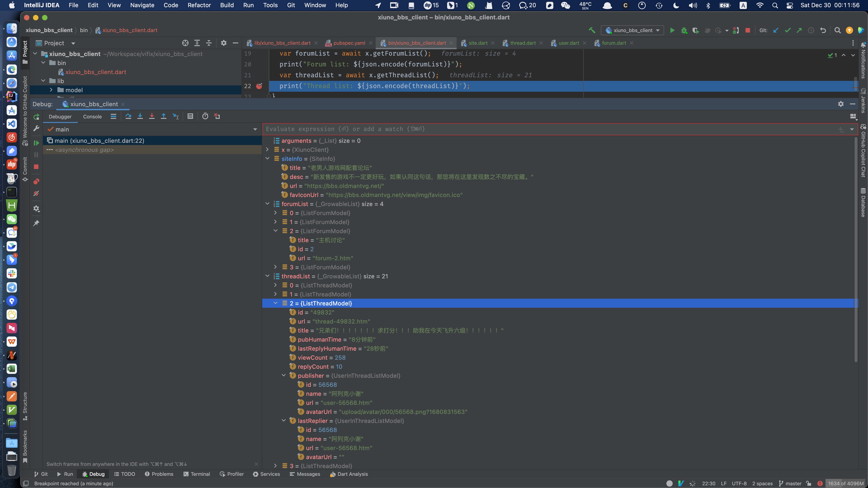Click the variables pane vertical scrollbar
868x488 pixels.
[x=856, y=249]
